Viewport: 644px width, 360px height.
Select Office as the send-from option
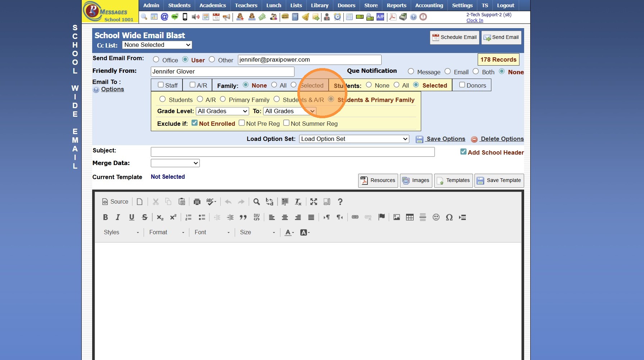[x=156, y=59]
